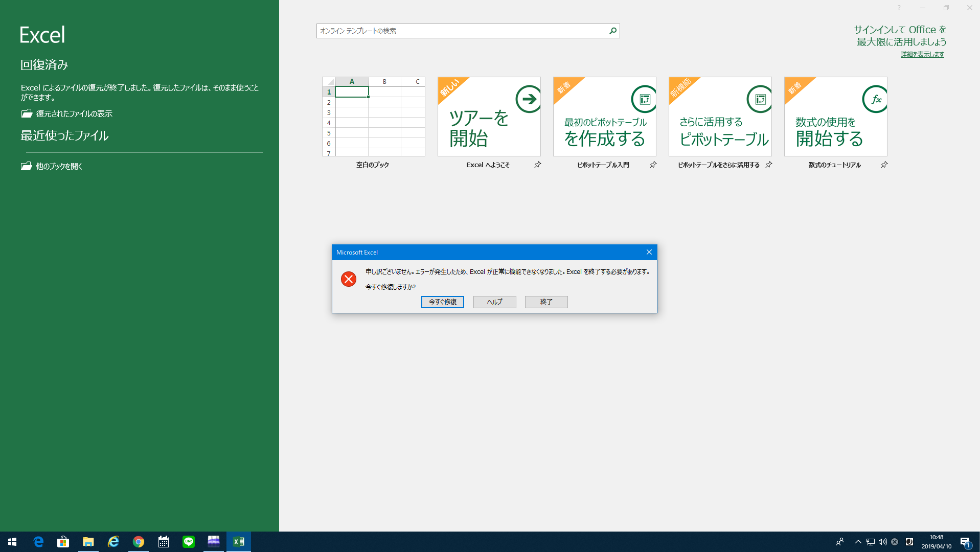980x552 pixels.
Task: Open the Calendar app from the taskbar
Action: click(x=163, y=542)
